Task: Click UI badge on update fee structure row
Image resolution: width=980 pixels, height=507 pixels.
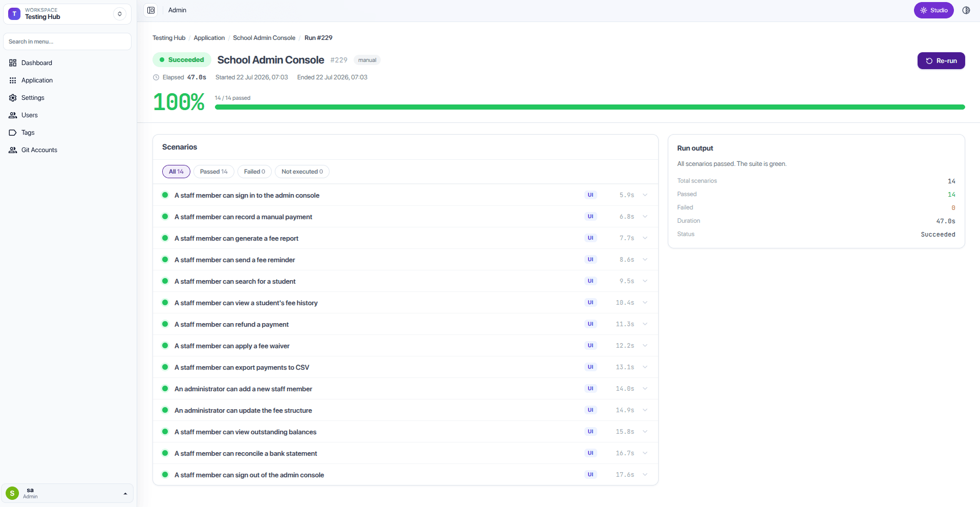Action: point(591,410)
